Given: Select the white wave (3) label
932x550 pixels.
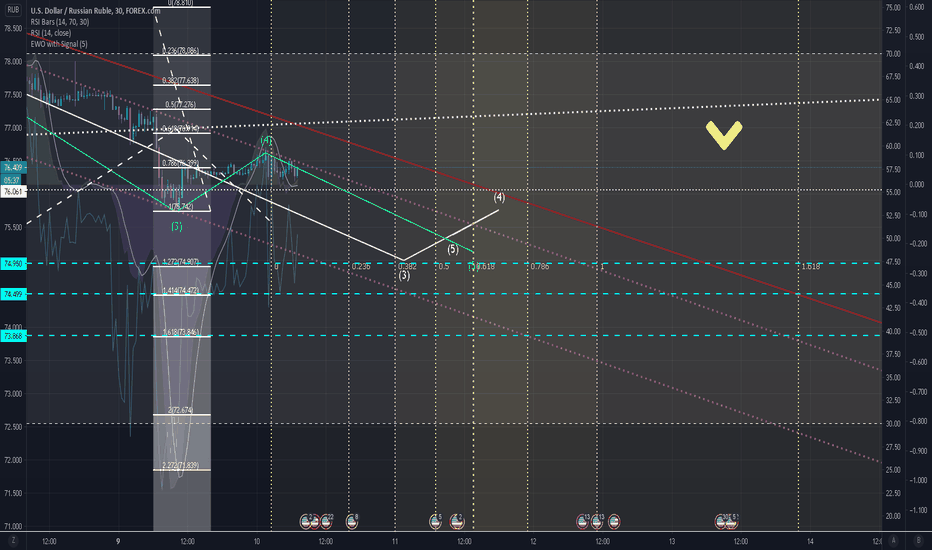Looking at the screenshot, I should coord(404,275).
